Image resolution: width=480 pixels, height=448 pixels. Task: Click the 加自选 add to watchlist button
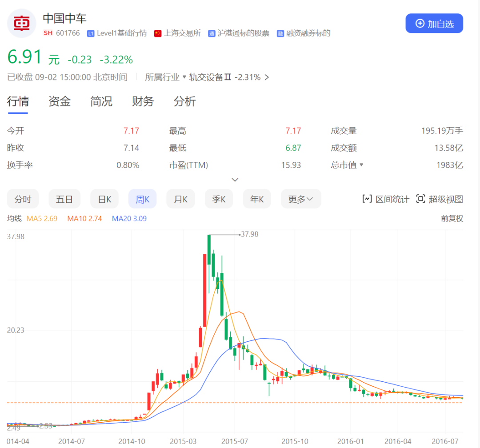tap(434, 23)
